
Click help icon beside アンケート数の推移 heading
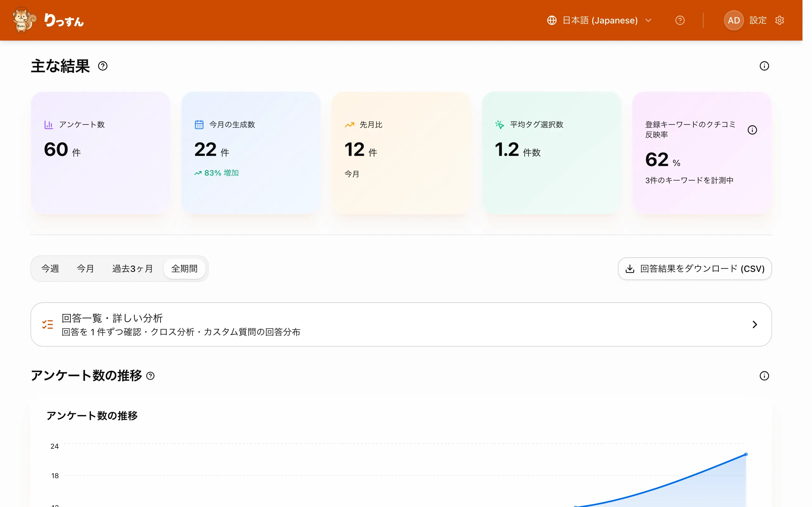click(x=151, y=376)
